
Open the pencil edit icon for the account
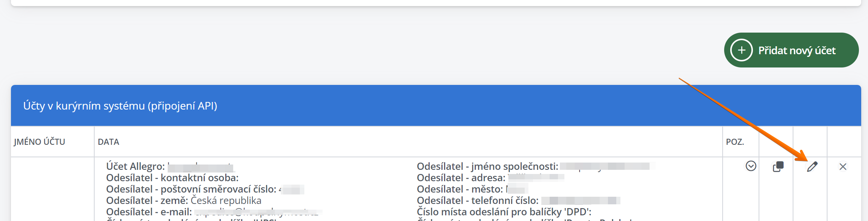point(812,167)
